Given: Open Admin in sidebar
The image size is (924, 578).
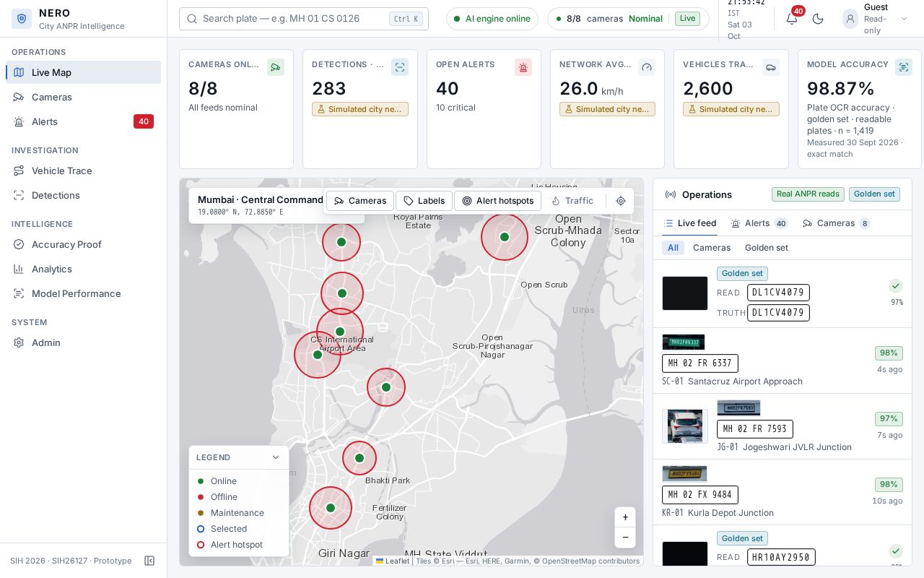Looking at the screenshot, I should (x=84, y=342).
